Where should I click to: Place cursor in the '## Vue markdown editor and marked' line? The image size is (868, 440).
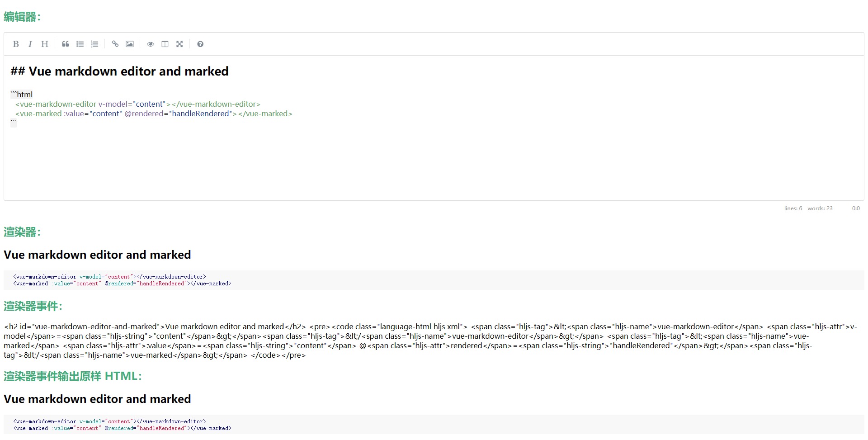120,71
